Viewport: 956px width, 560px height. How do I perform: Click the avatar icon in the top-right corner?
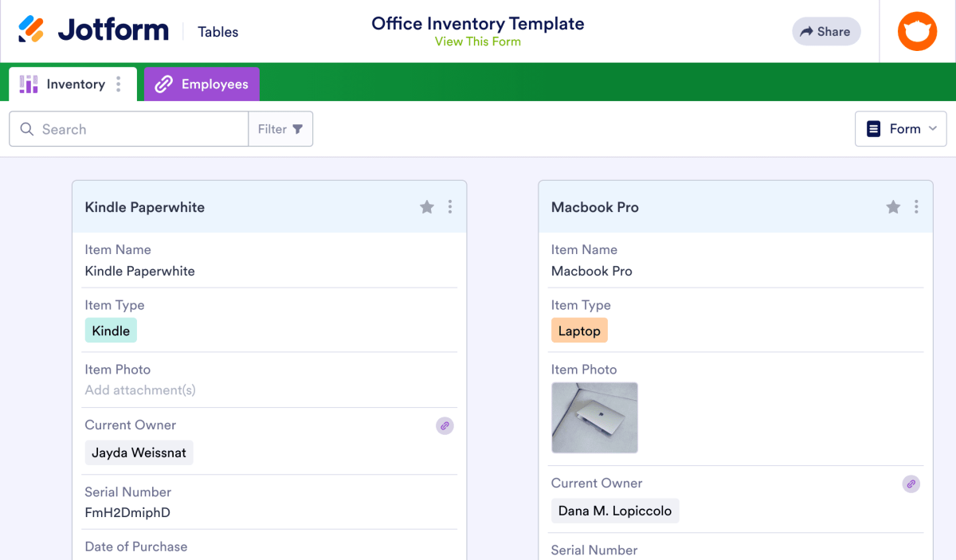click(917, 31)
